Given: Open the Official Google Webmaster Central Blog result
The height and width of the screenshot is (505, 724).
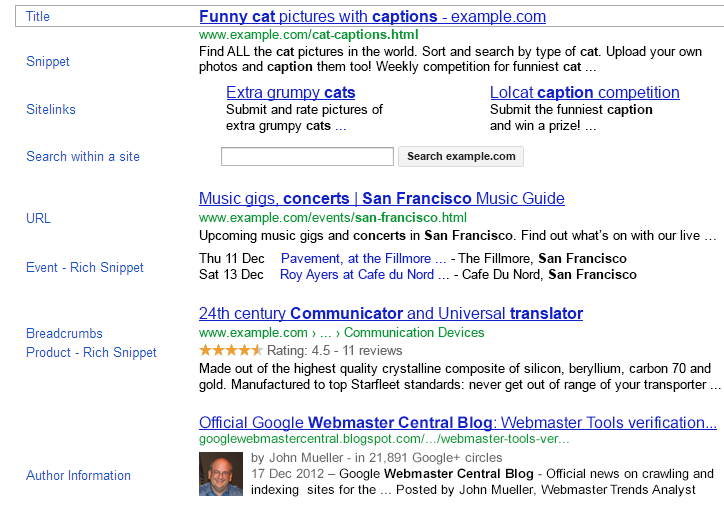Looking at the screenshot, I should 457,423.
